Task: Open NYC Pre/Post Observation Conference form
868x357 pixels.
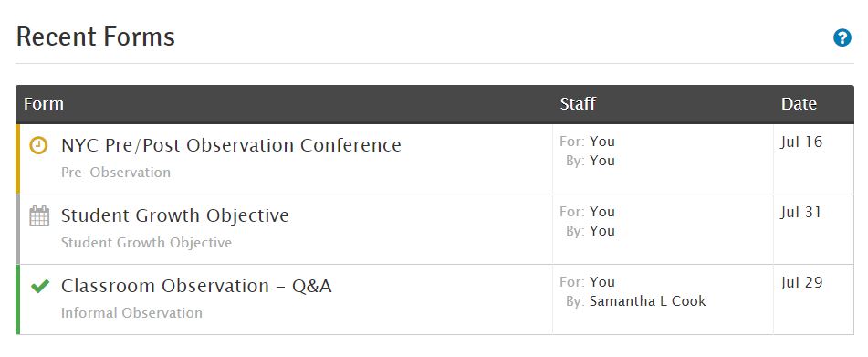Action: pyautogui.click(x=231, y=145)
